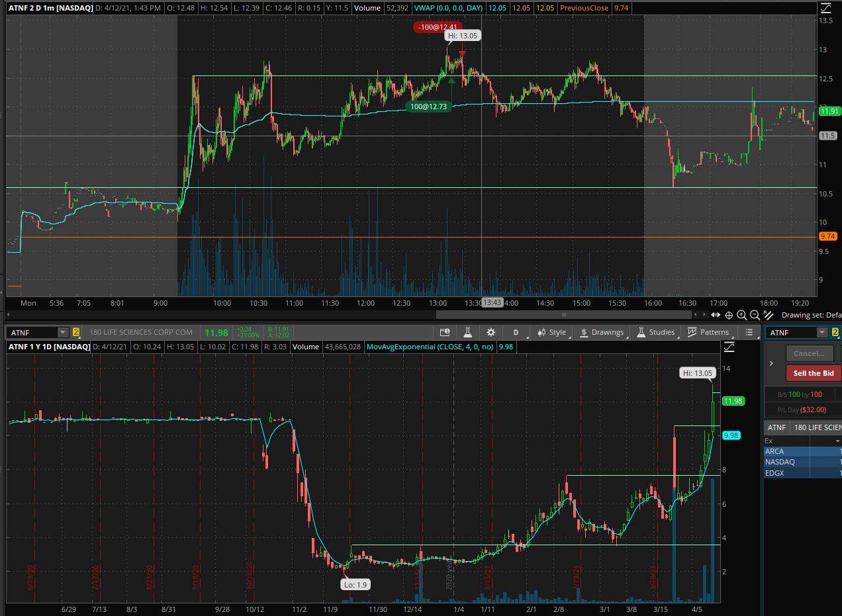
Task: Toggle the price axis scale icon on lower chart
Action: [729, 347]
